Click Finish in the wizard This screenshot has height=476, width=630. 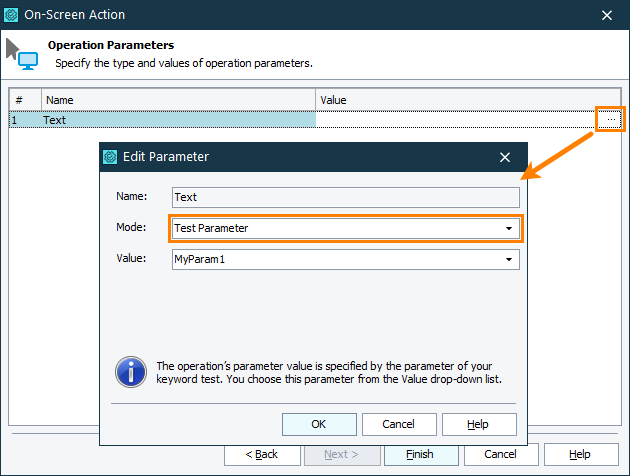pos(420,454)
